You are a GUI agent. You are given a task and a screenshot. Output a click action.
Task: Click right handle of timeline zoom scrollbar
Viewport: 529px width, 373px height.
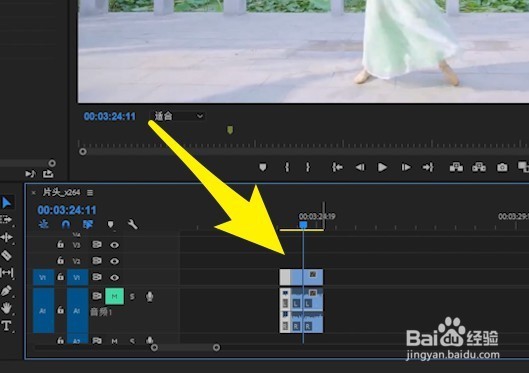point(216,347)
